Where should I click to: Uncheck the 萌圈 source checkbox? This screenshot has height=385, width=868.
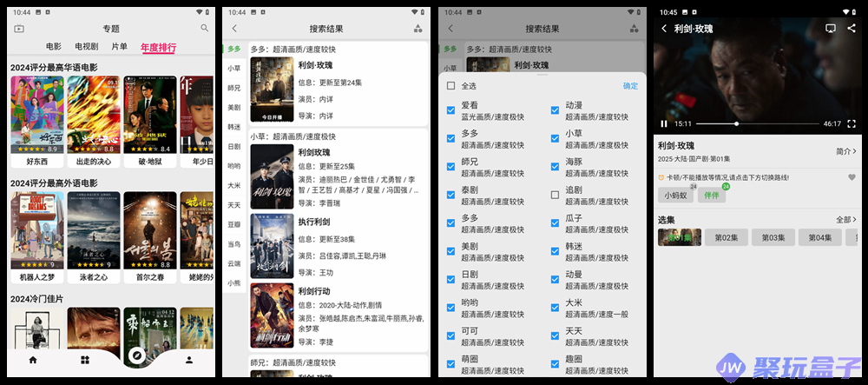(450, 364)
